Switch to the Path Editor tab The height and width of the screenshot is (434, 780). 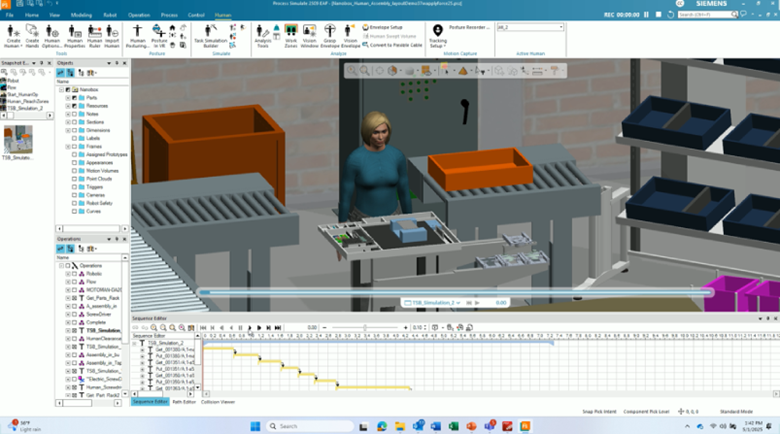point(184,401)
